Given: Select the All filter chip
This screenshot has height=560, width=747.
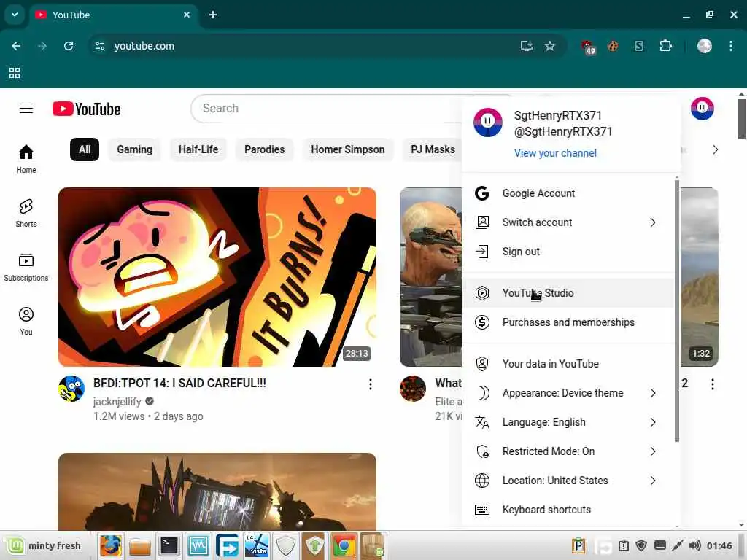Looking at the screenshot, I should (85, 149).
